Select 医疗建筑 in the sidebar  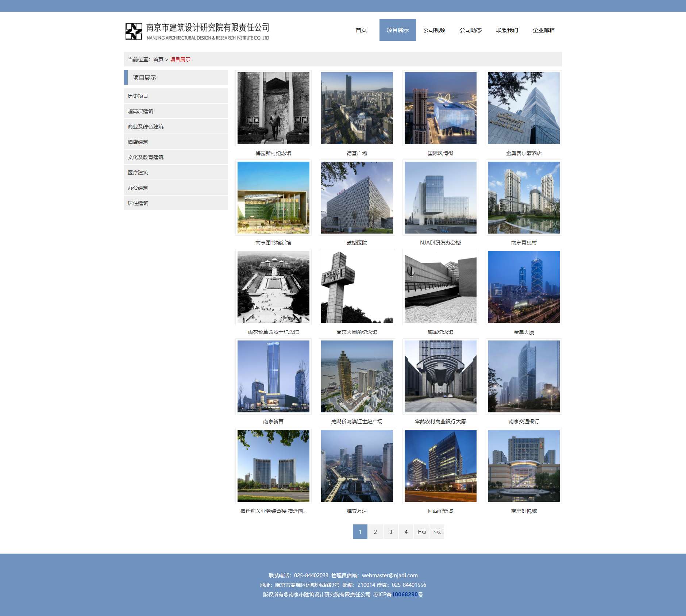(176, 172)
